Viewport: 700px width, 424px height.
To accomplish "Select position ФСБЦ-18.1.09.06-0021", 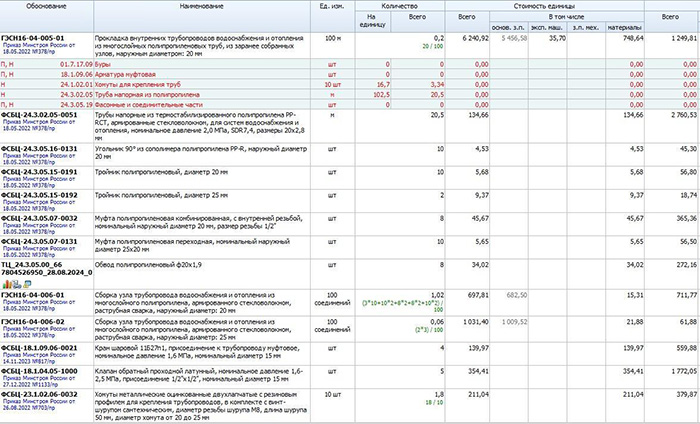I will [x=39, y=348].
